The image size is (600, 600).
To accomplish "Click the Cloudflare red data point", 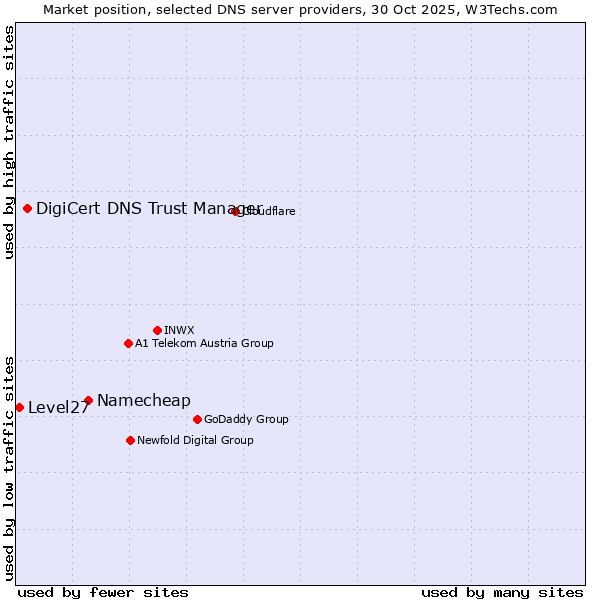I will 236,211.
